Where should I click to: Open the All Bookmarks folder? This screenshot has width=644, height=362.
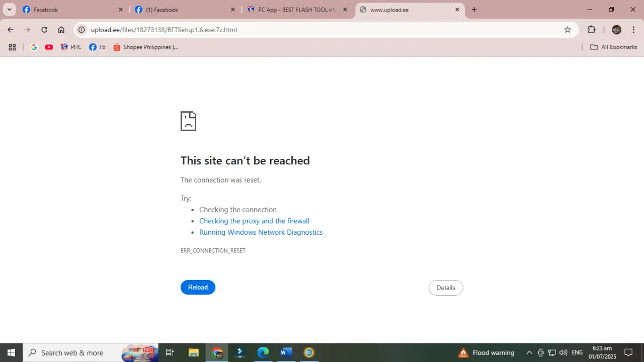(613, 47)
